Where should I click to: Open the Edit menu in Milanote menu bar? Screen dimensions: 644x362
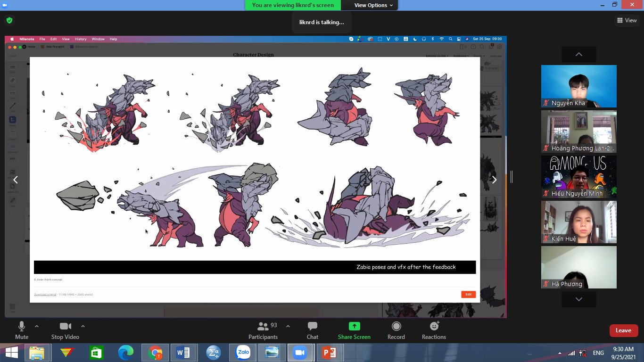[x=54, y=39]
